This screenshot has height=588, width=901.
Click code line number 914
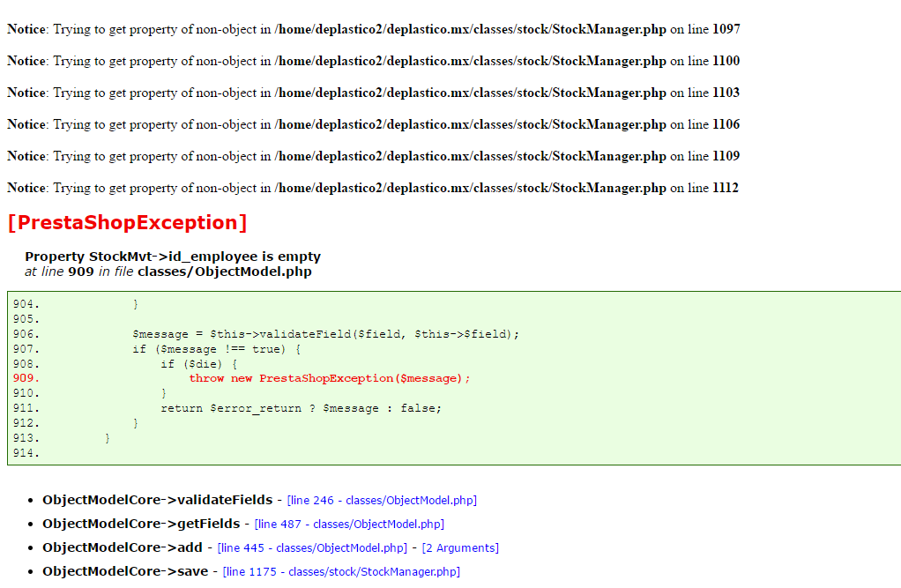coord(26,453)
